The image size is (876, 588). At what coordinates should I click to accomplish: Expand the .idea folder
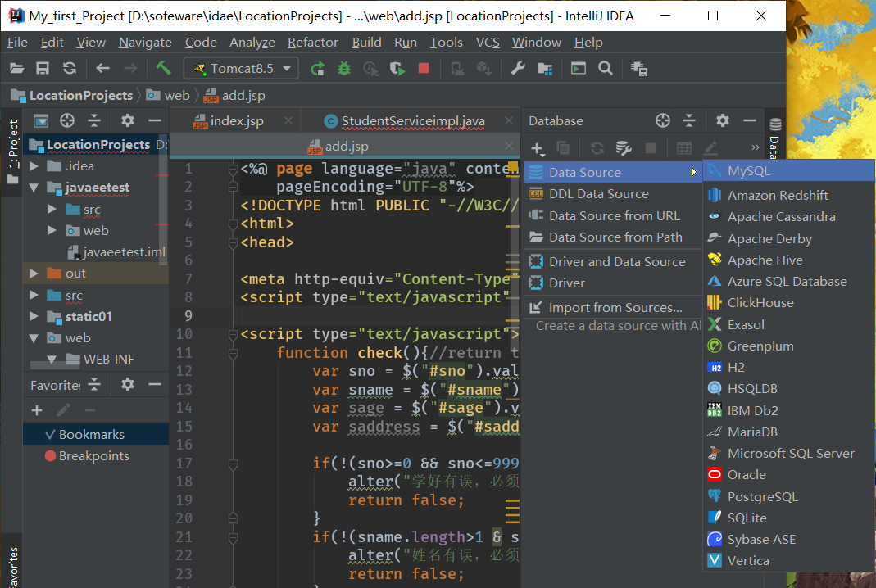pyautogui.click(x=34, y=166)
